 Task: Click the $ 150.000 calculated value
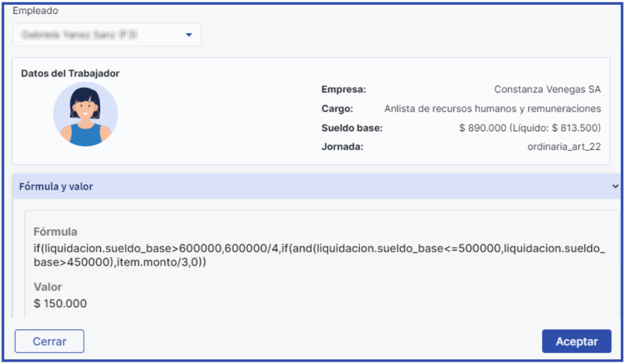(x=60, y=304)
